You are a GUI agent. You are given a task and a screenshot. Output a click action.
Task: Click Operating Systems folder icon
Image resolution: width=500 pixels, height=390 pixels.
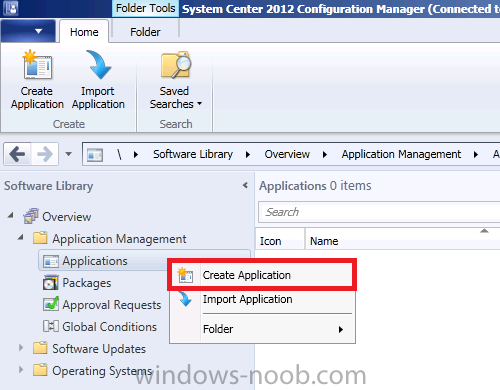(40, 370)
